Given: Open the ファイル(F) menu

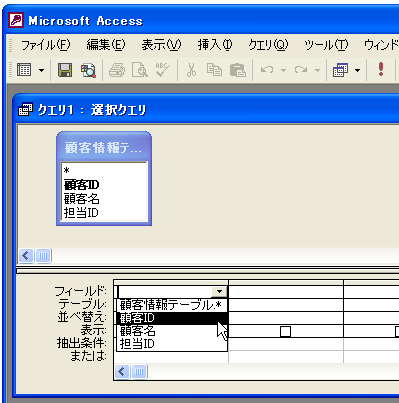Looking at the screenshot, I should pyautogui.click(x=46, y=45).
